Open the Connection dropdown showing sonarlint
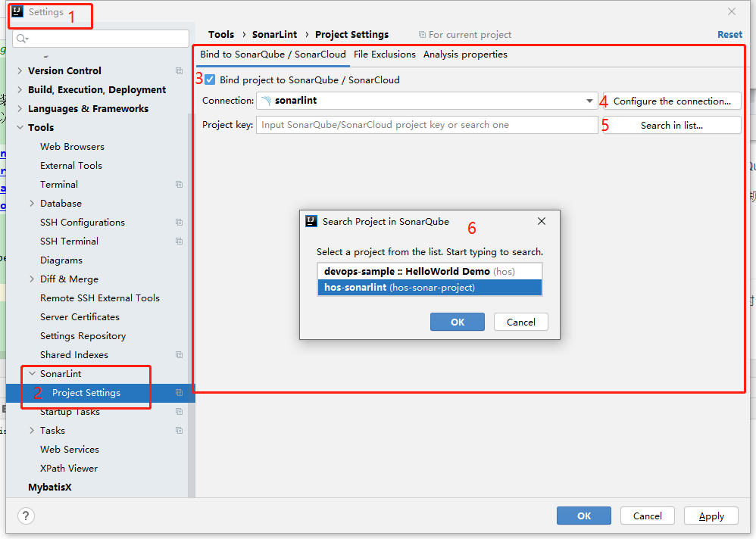Image resolution: width=756 pixels, height=539 pixels. coord(589,101)
